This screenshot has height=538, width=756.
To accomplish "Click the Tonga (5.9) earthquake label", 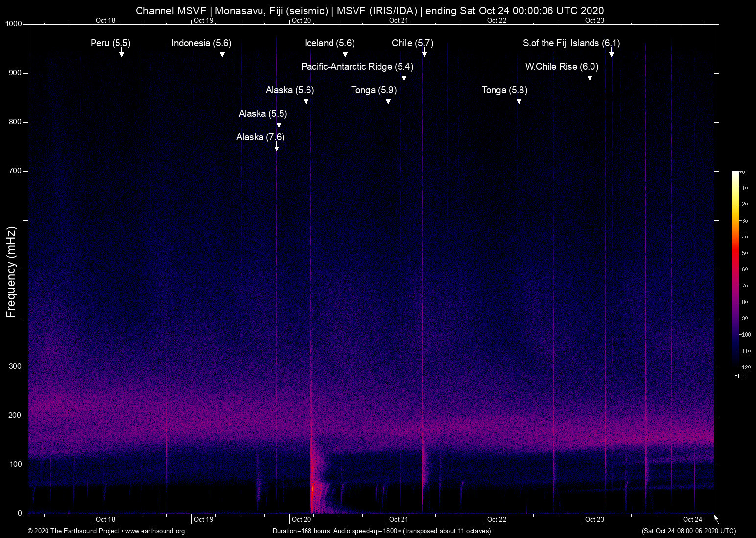I will click(x=374, y=90).
